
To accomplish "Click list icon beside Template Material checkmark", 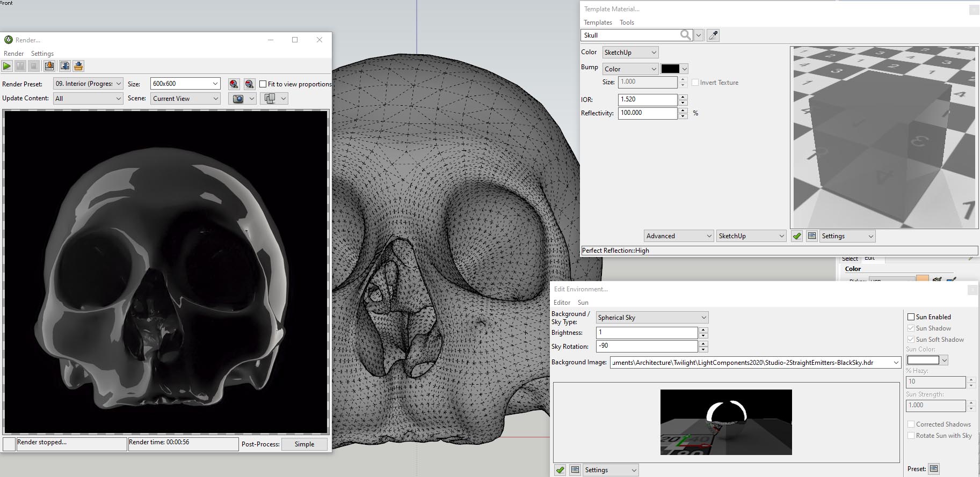I will [x=812, y=236].
